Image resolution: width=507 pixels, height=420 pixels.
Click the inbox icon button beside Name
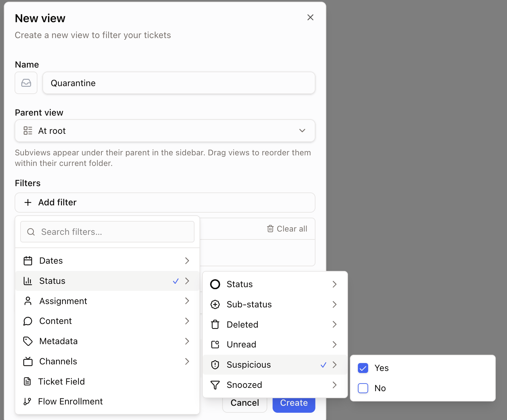[x=26, y=83]
